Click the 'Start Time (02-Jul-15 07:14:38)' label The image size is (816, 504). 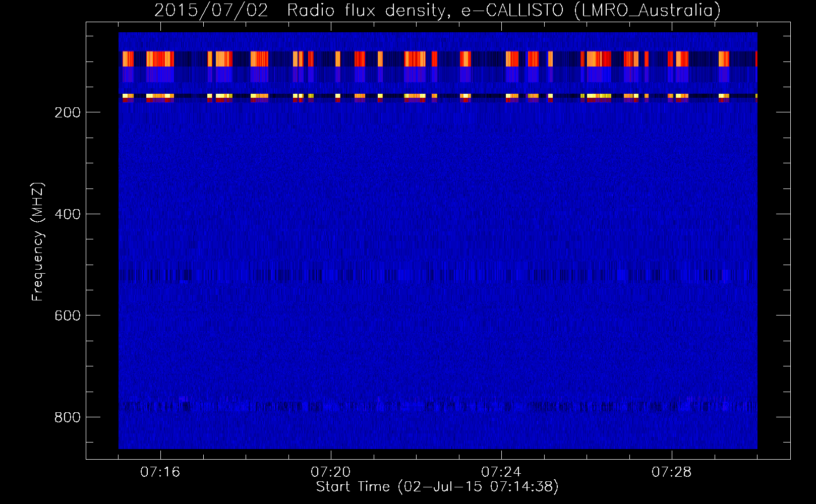[x=437, y=487]
